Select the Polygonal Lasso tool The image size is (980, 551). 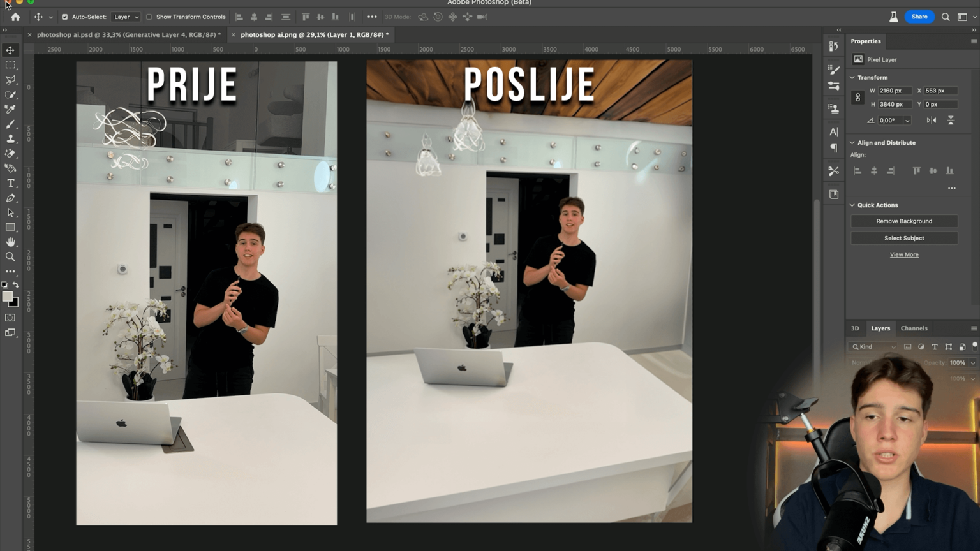coord(10,80)
